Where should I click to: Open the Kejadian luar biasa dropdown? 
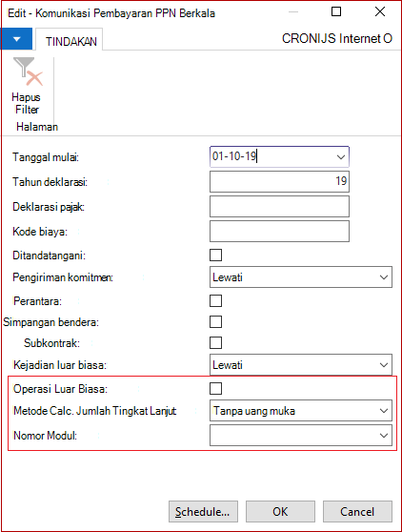[384, 365]
